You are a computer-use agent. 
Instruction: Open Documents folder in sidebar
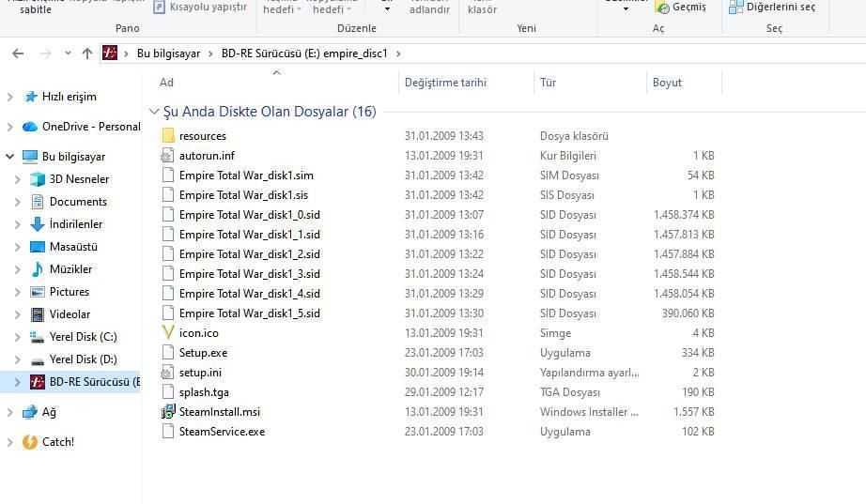pyautogui.click(x=78, y=202)
